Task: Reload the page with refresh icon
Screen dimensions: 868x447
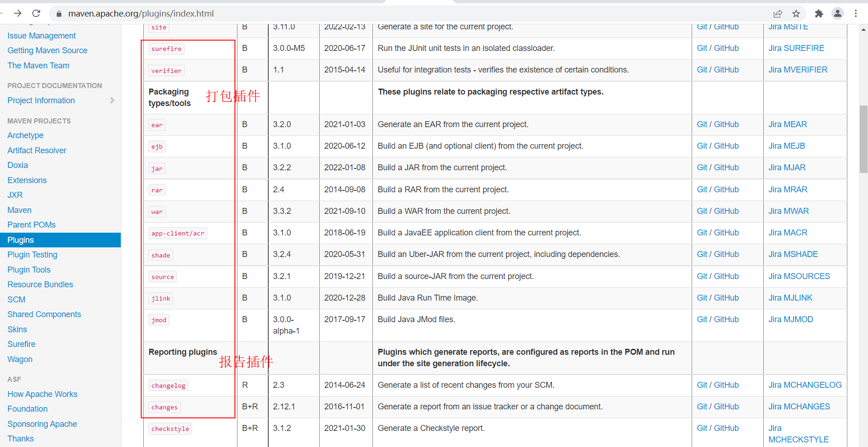Action: point(36,13)
